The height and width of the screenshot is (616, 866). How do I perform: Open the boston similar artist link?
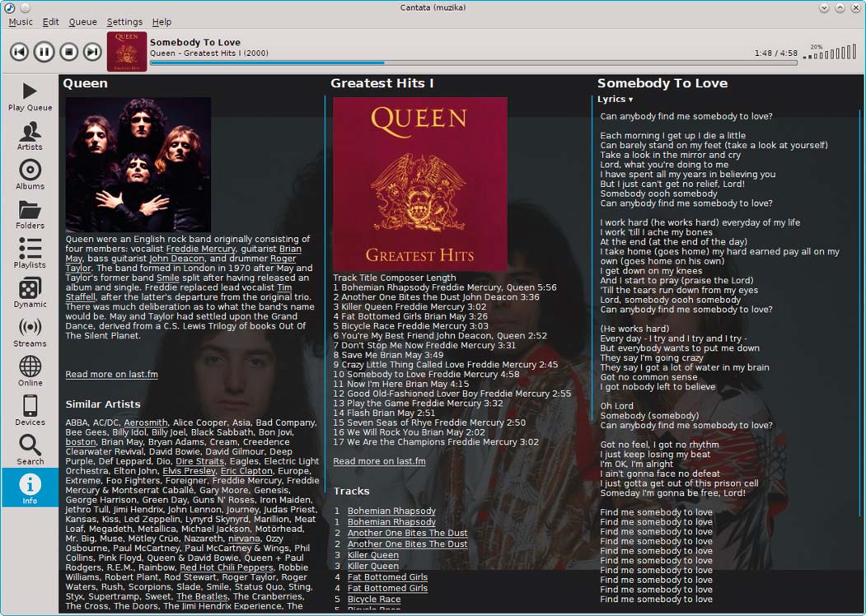coord(81,442)
